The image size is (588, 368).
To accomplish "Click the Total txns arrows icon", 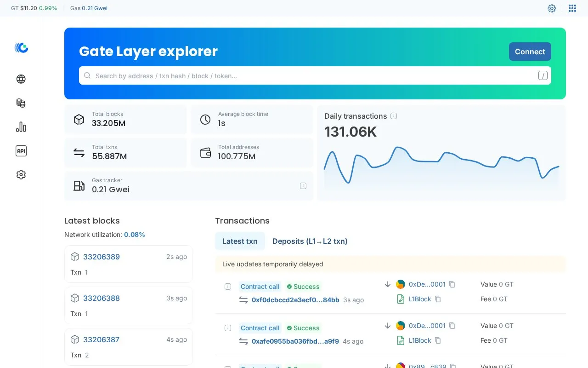I will pyautogui.click(x=79, y=153).
